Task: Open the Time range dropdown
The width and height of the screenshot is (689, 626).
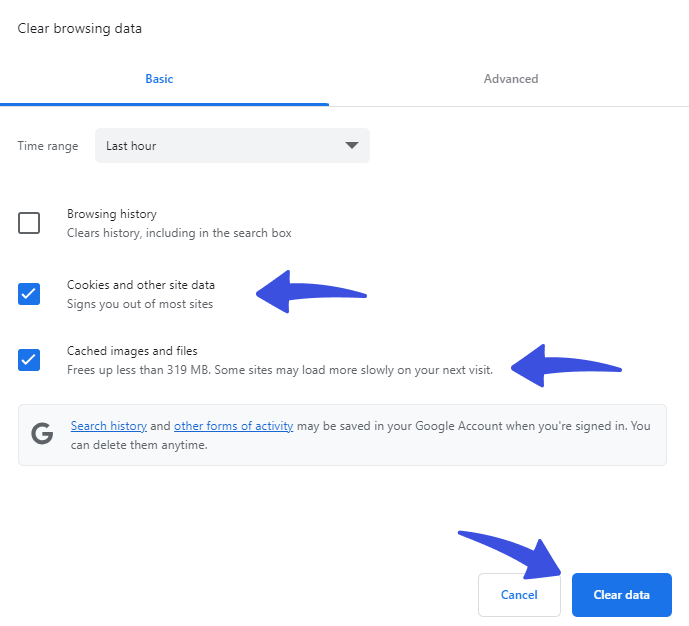Action: point(232,145)
